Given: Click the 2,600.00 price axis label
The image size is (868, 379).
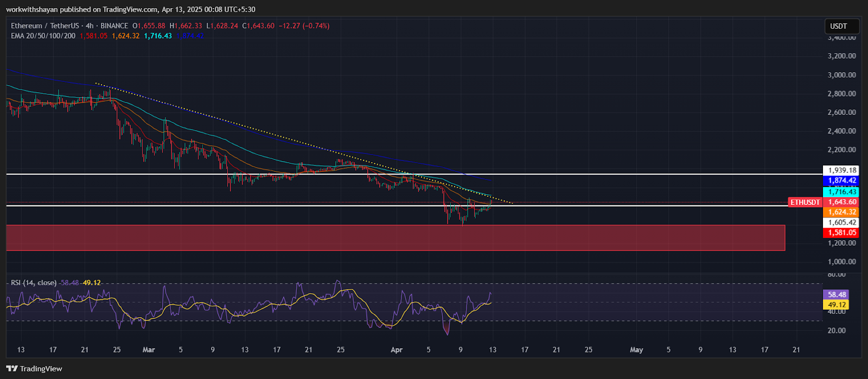Looking at the screenshot, I should (x=842, y=112).
